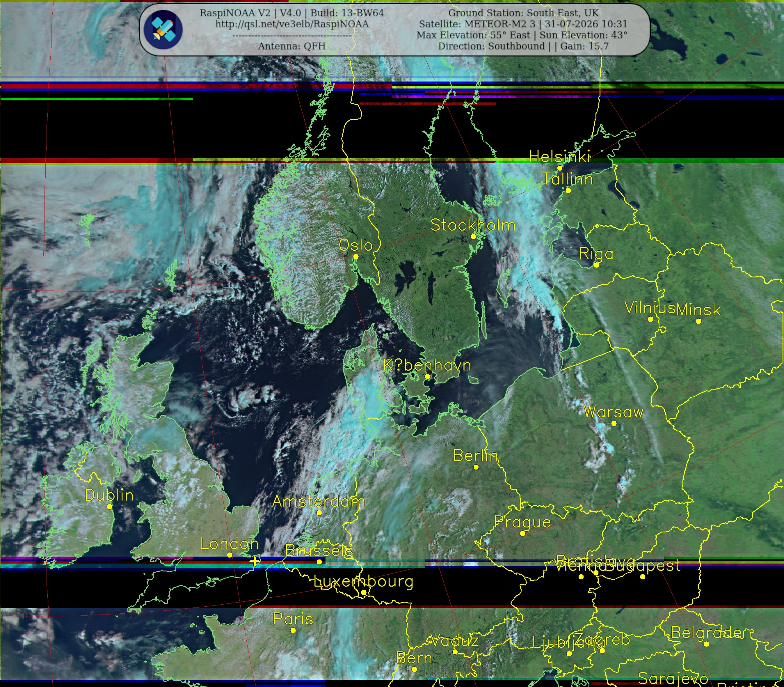Image resolution: width=784 pixels, height=687 pixels.
Task: Click the yellow dot marking Paris
Action: (x=293, y=630)
